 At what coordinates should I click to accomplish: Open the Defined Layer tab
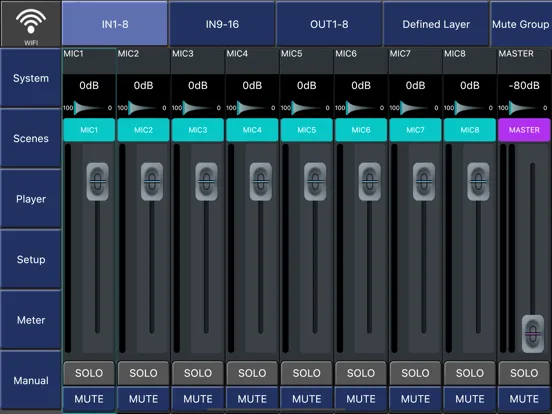click(436, 24)
